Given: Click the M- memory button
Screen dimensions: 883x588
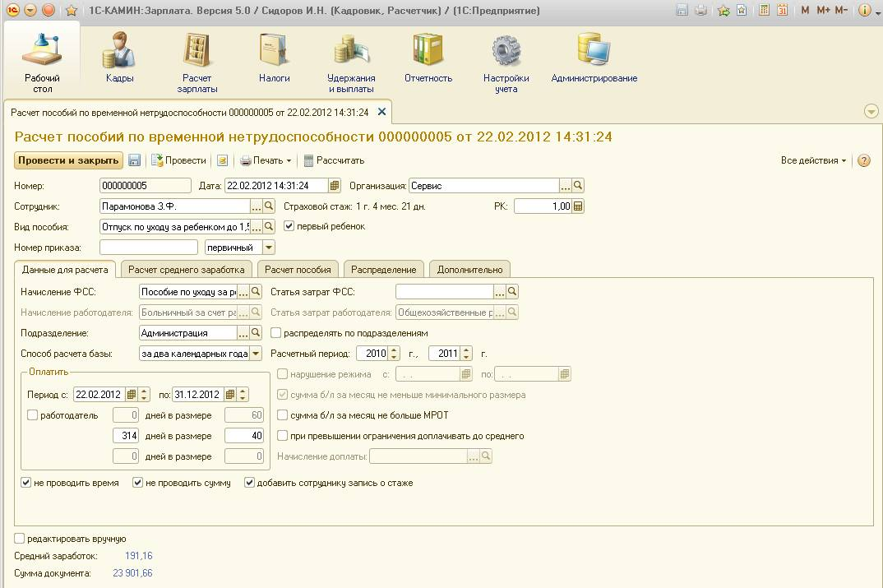Looking at the screenshot, I should (841, 10).
